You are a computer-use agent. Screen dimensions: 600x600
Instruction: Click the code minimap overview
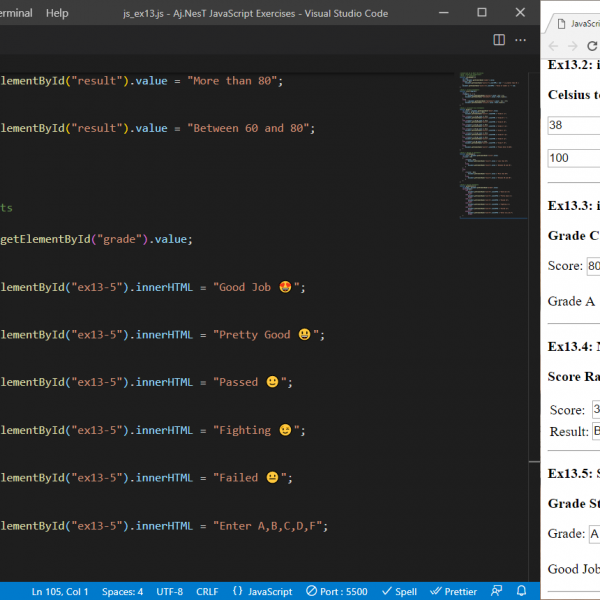point(490,140)
